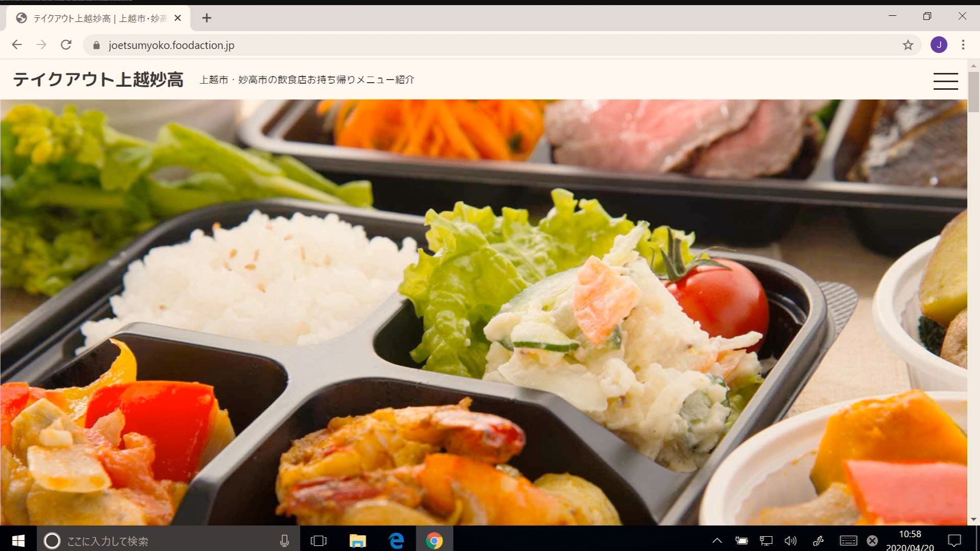The image size is (980, 551).
Task: Go back with the browser back arrow
Action: 17,45
